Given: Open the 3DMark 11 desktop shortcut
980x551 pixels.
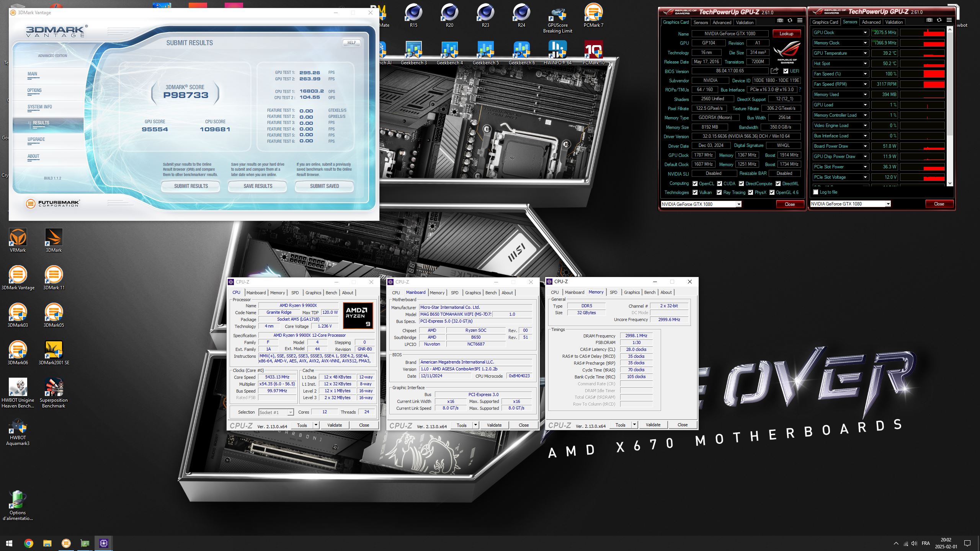Looking at the screenshot, I should [x=54, y=278].
